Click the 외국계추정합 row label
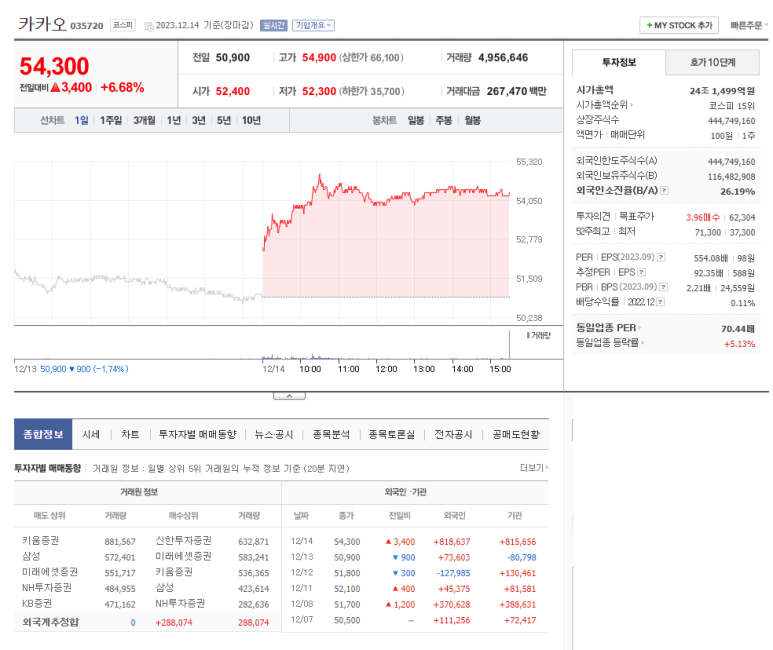773x650 pixels. (51, 622)
